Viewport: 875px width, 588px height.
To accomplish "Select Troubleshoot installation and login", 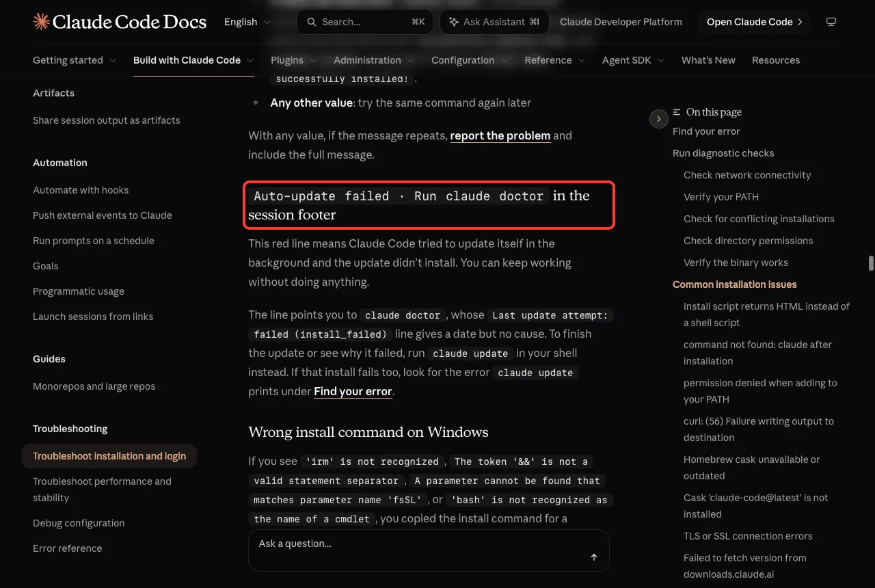I will click(109, 456).
